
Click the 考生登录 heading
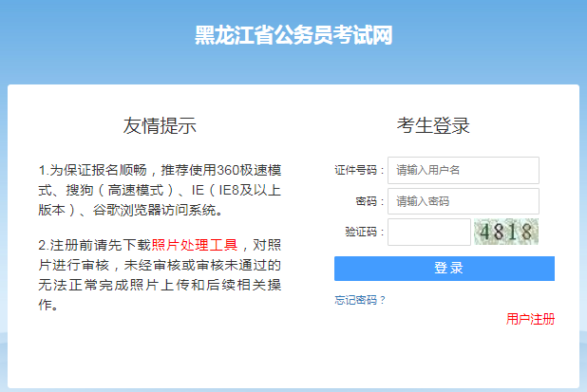point(433,126)
